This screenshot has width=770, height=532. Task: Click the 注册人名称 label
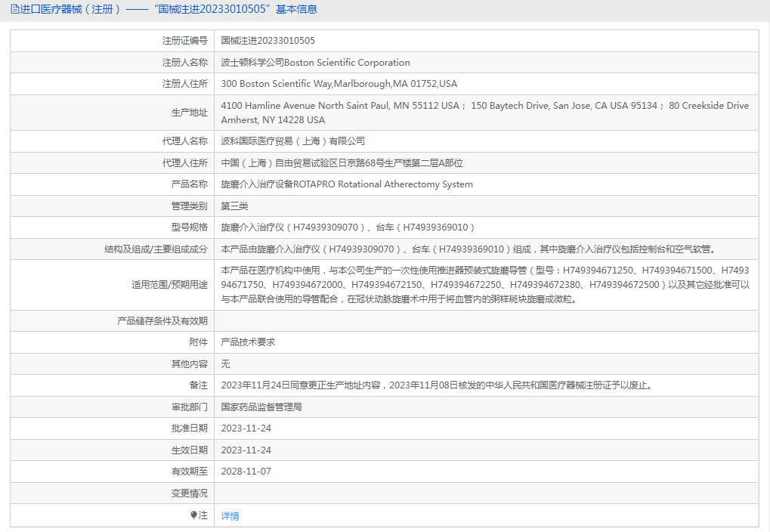pyautogui.click(x=185, y=63)
